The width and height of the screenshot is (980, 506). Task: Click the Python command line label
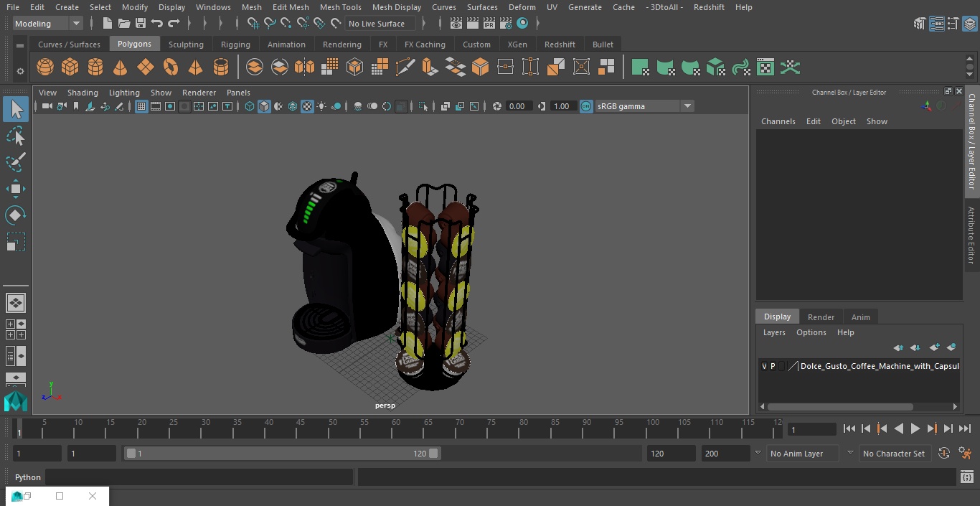pyautogui.click(x=28, y=477)
